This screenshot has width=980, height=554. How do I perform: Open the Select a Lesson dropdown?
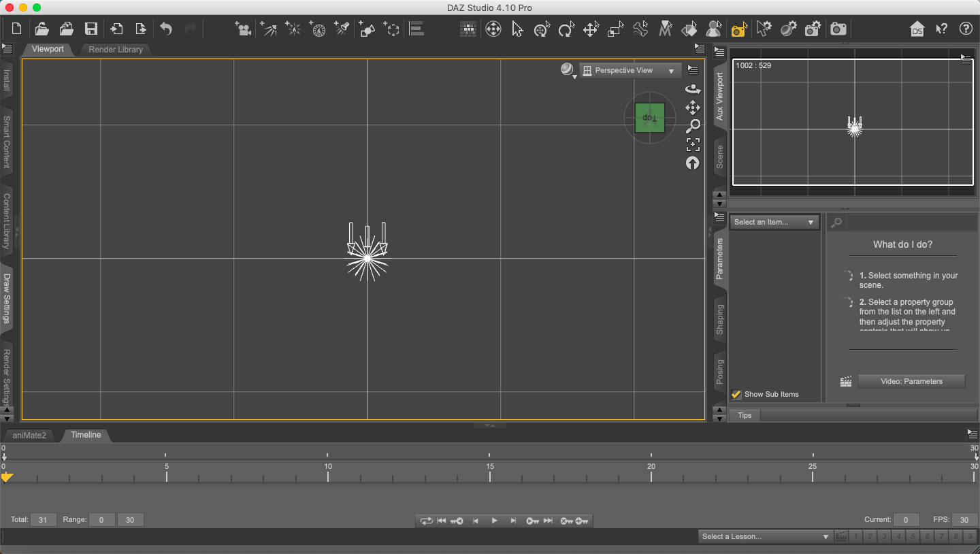[765, 536]
